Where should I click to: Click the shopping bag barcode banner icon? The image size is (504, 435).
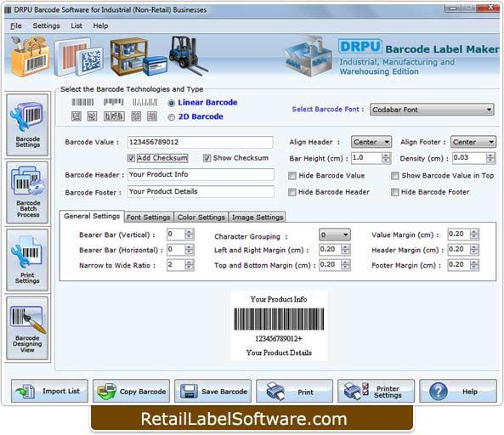tap(30, 56)
